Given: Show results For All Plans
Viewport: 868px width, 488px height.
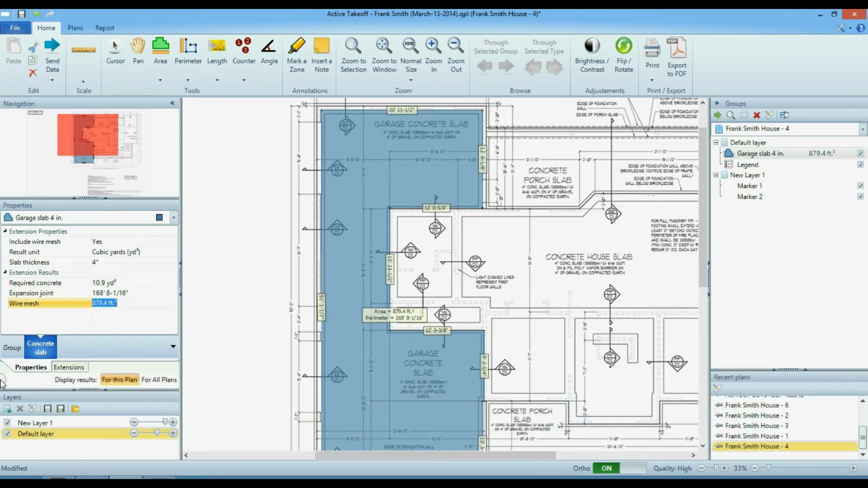Looking at the screenshot, I should [x=159, y=380].
